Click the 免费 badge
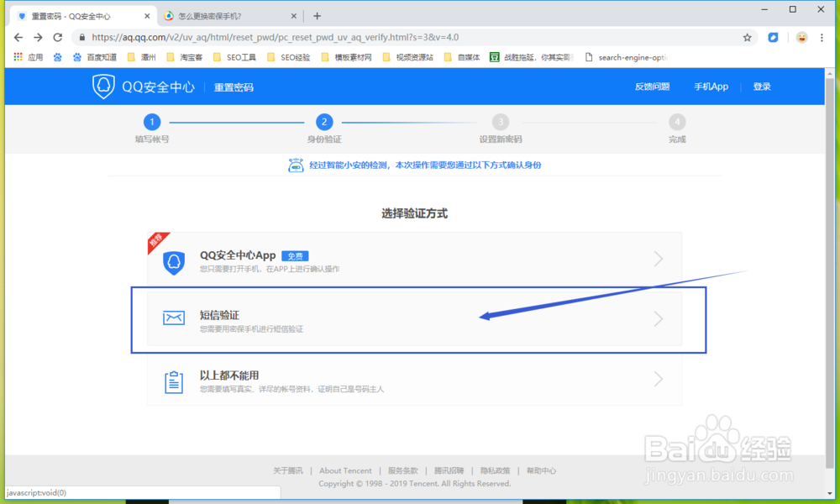Viewport: 840px width, 504px height. click(295, 256)
